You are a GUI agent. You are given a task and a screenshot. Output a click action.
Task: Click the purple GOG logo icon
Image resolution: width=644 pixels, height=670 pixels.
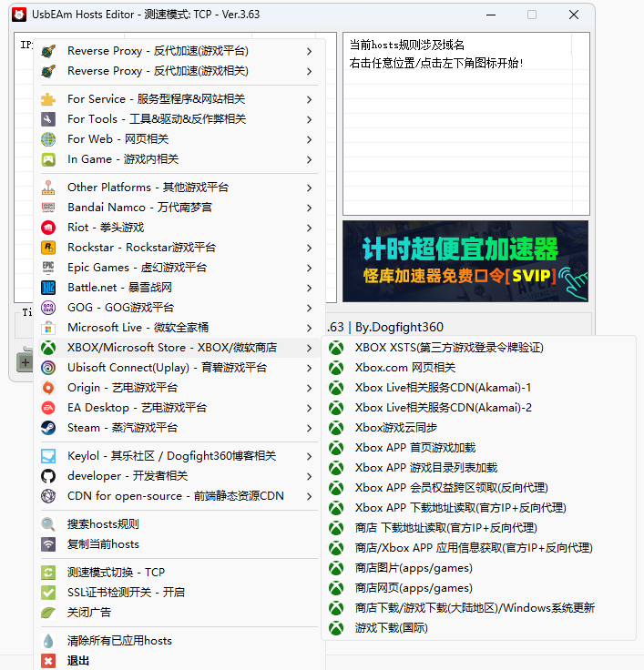[48, 308]
